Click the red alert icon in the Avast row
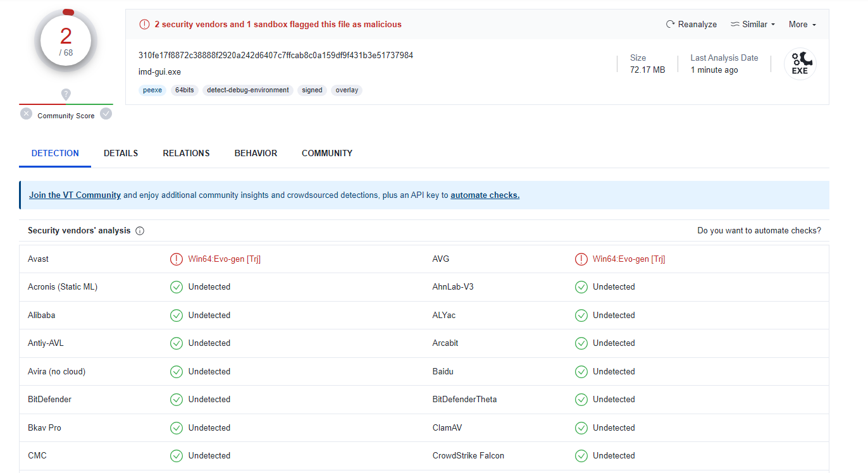This screenshot has width=868, height=473. click(x=177, y=259)
